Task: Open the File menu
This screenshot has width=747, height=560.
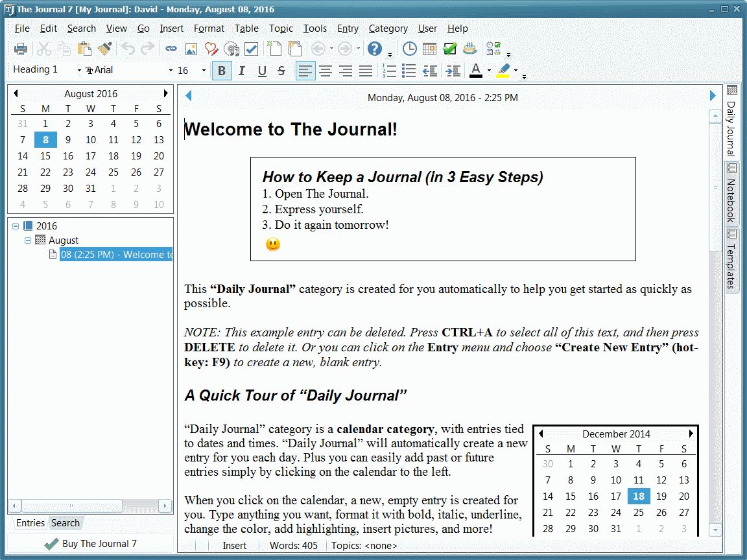Action: tap(22, 29)
